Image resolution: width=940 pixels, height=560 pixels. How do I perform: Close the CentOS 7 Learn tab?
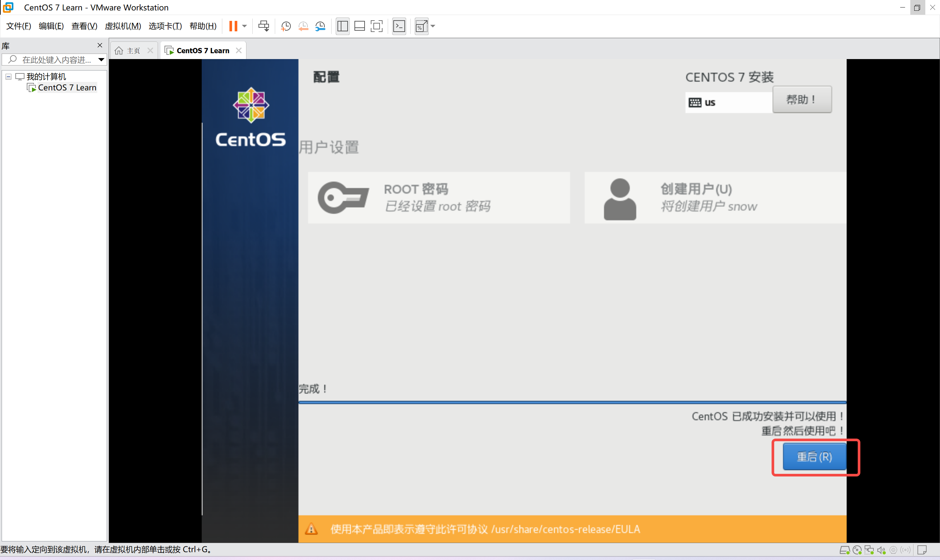(239, 51)
